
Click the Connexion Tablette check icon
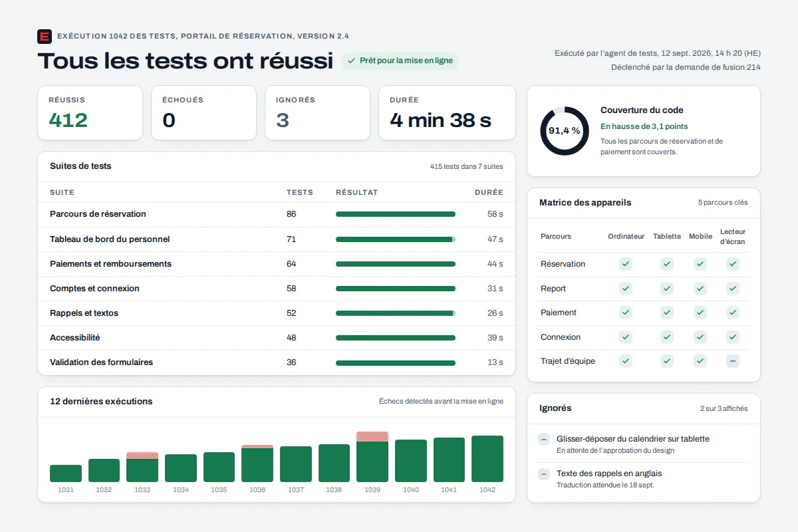667,337
